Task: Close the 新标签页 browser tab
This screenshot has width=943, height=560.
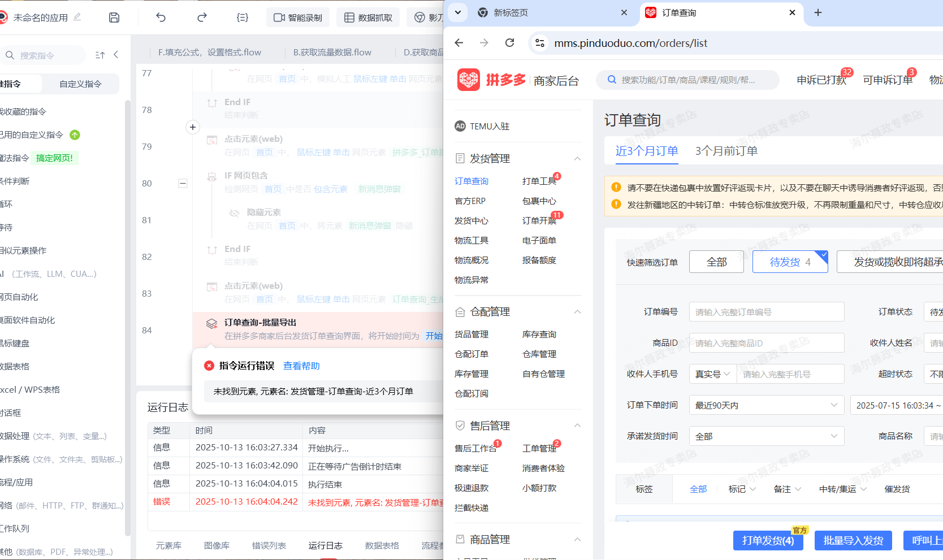Action: [x=624, y=12]
